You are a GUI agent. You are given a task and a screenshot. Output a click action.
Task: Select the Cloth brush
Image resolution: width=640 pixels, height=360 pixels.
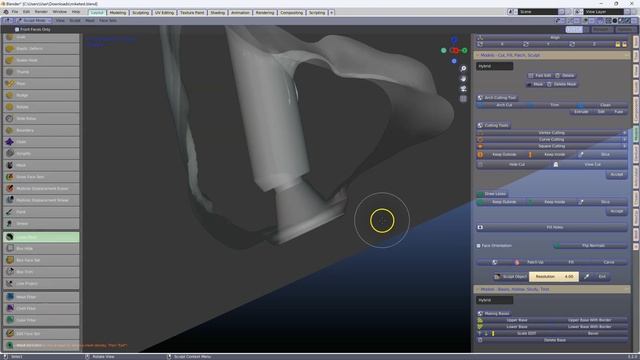pos(41,142)
